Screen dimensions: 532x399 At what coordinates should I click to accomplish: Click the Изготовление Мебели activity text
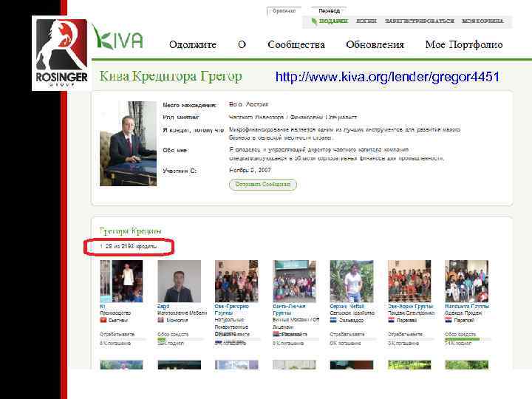(x=183, y=313)
